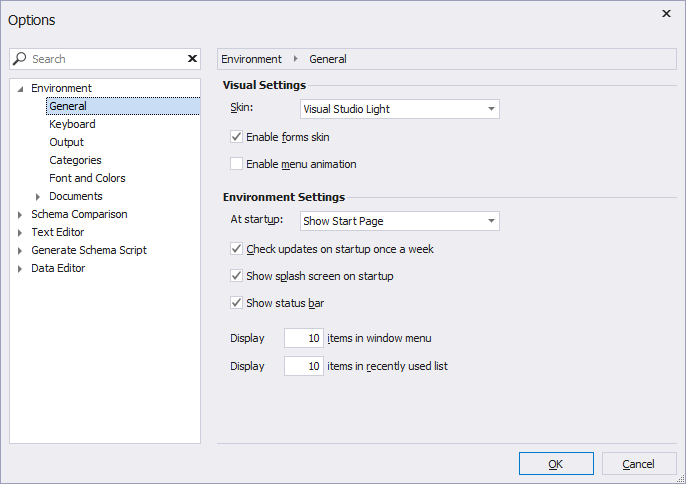Click the 'items in recently used list' label
The image size is (686, 484).
387,366
